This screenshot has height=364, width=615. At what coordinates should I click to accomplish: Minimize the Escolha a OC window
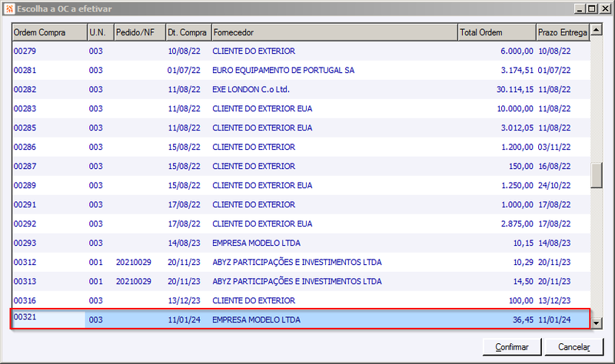[x=580, y=8]
